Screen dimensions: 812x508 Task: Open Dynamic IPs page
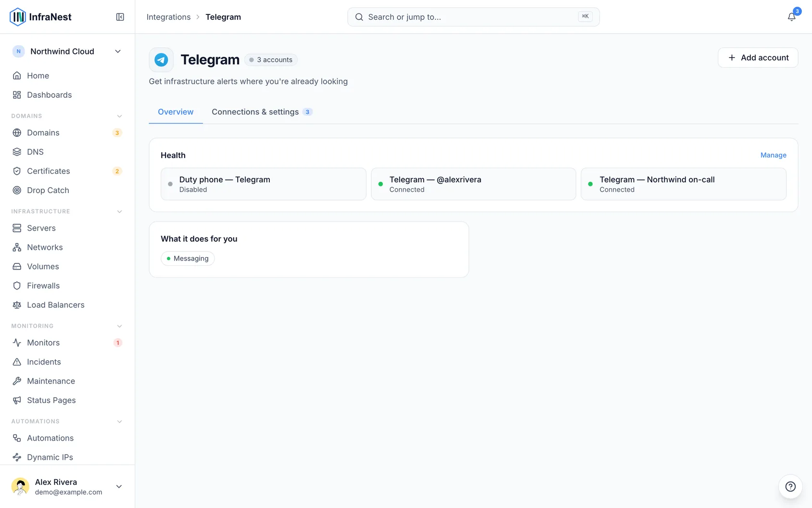tap(67, 457)
